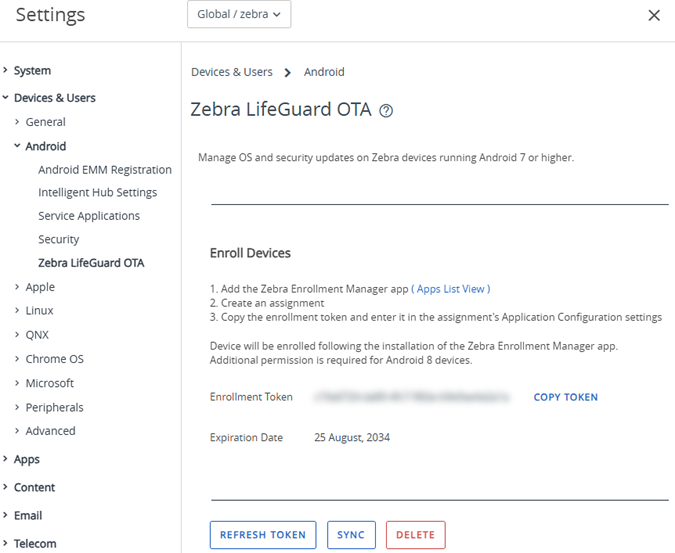675x553 pixels.
Task: Click the Refresh Token button
Action: pos(263,535)
